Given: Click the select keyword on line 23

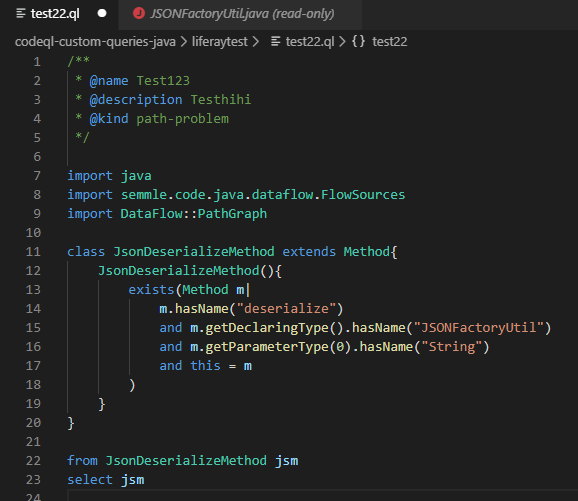Looking at the screenshot, I should (x=90, y=480).
